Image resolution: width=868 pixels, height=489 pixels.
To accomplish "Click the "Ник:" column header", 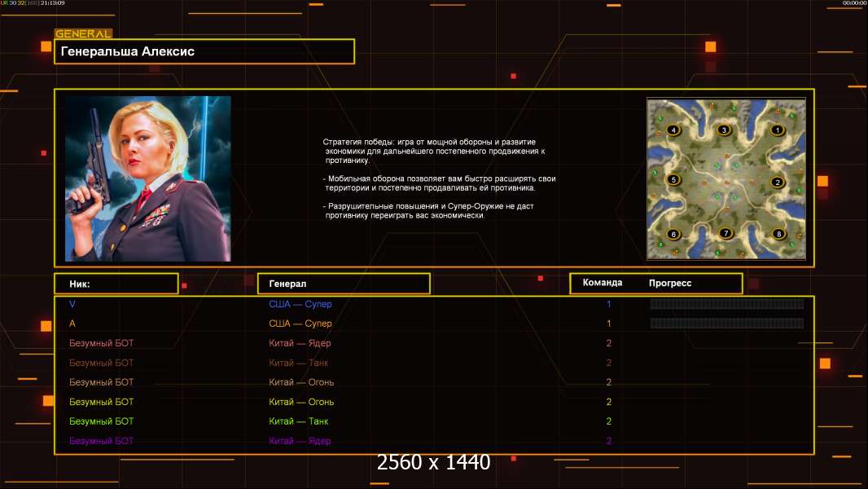I will 116,284.
